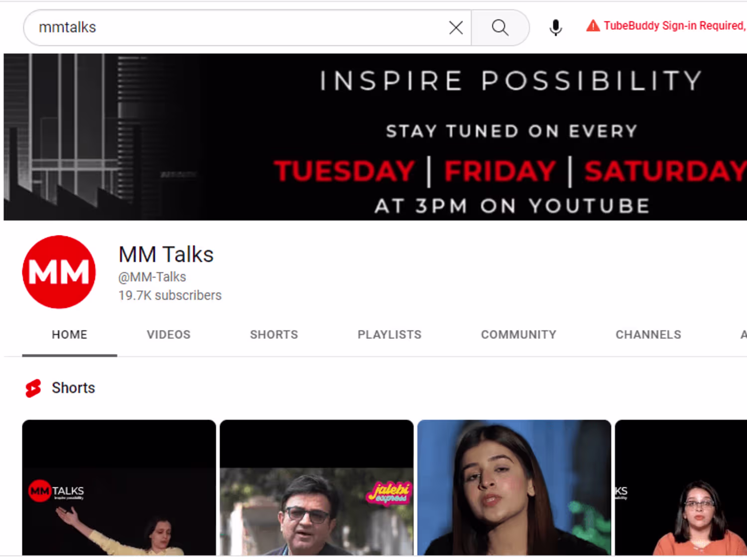This screenshot has height=560, width=747.
Task: Click the TubeBuddy Sign-in Required link
Action: pyautogui.click(x=675, y=25)
